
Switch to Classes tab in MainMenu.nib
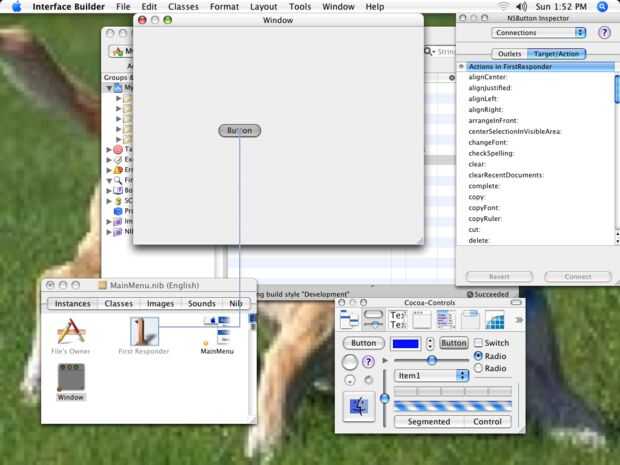click(x=119, y=303)
